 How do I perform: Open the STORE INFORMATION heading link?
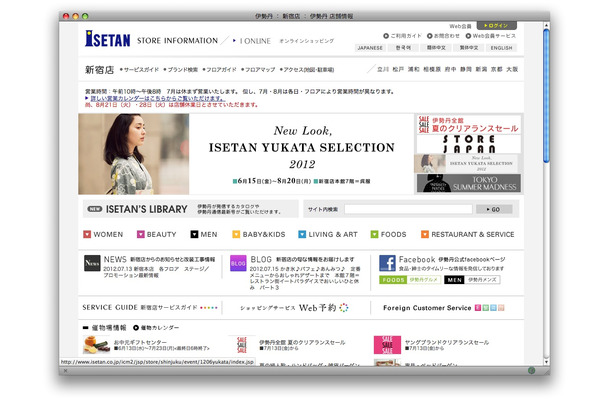pos(177,40)
